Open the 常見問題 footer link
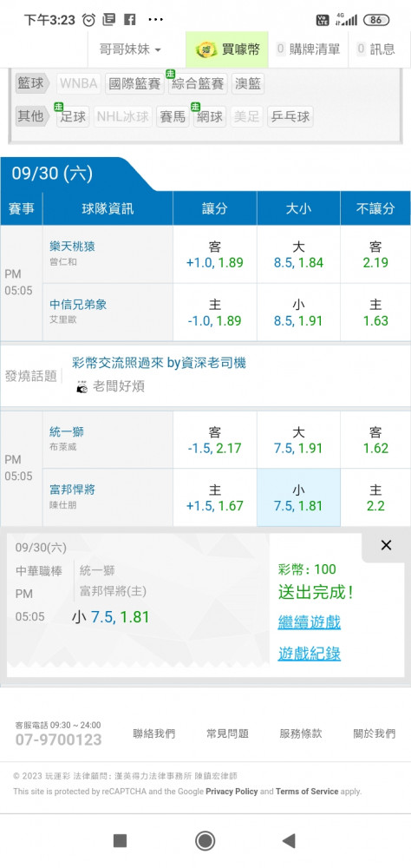Image resolution: width=411 pixels, height=868 pixels. point(227,734)
